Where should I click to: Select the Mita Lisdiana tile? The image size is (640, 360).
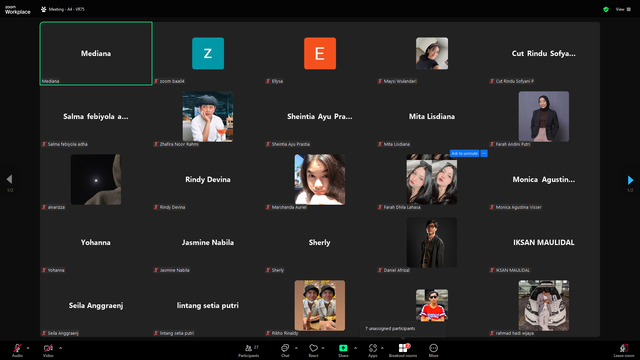(x=432, y=117)
